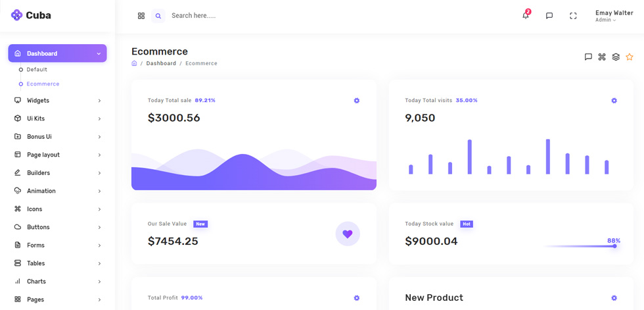Screen dimensions: 644x310
Task: Click the heart icon on Our Sale Value
Action: [348, 234]
